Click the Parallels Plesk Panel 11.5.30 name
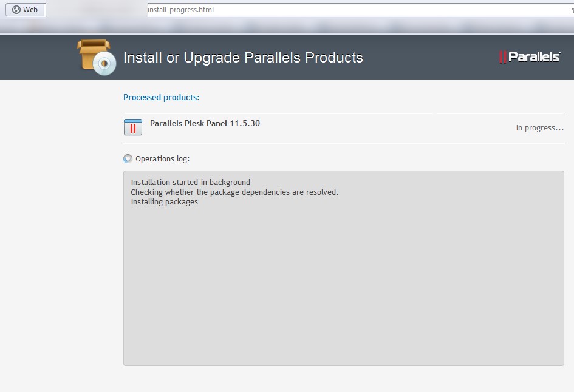The height and width of the screenshot is (392, 574). [205, 123]
